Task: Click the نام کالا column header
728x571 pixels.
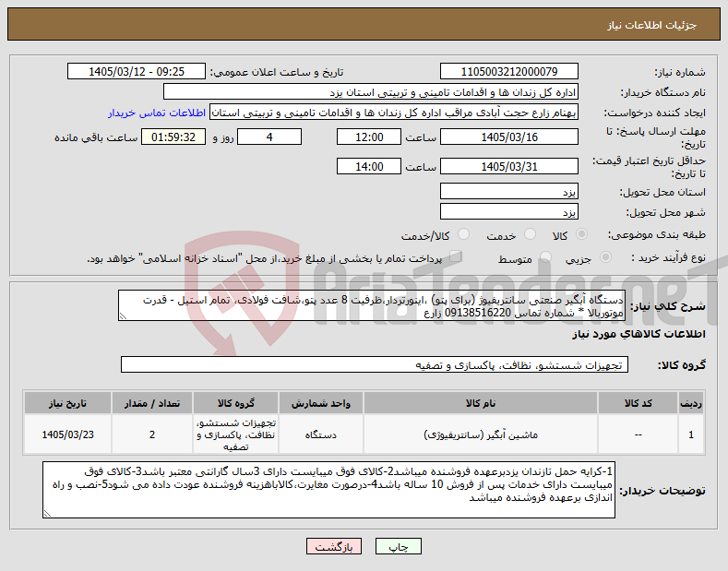Action: (x=481, y=403)
